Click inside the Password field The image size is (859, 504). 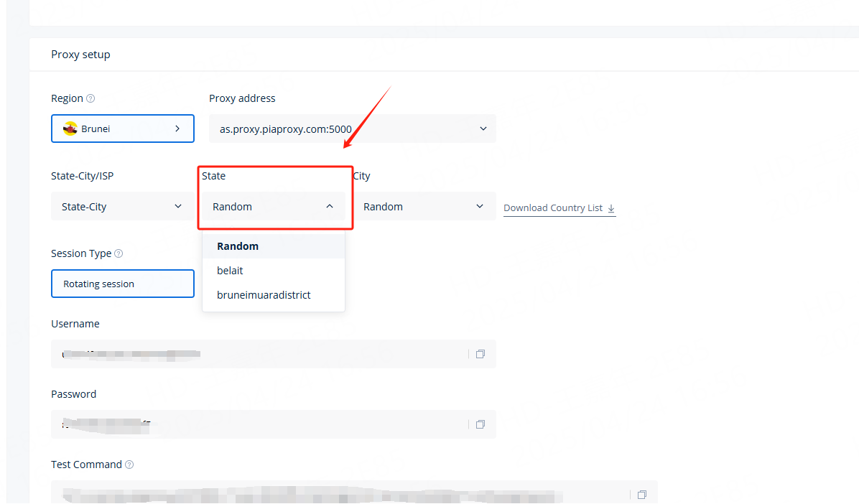[259, 424]
